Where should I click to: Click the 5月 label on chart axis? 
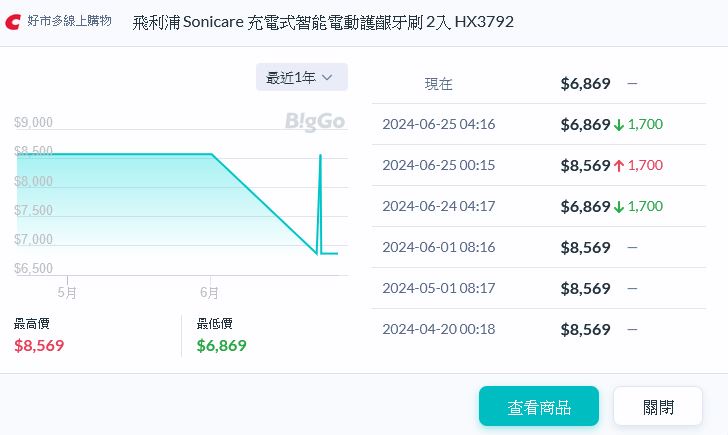[67, 293]
